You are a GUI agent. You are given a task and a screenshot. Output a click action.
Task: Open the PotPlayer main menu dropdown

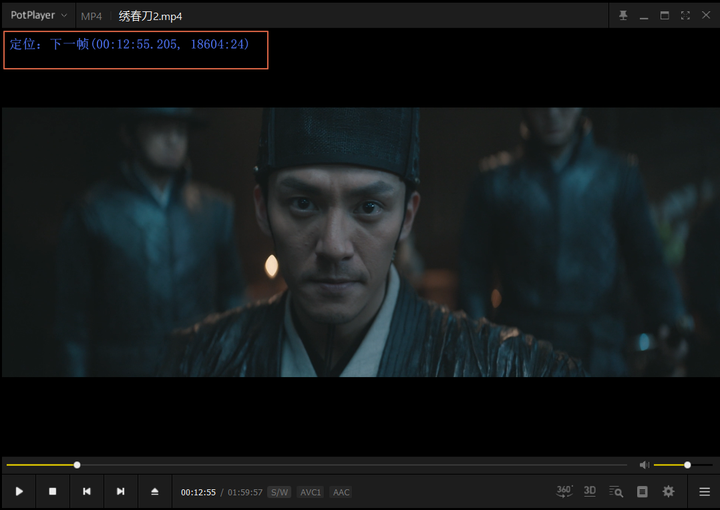click(39, 15)
